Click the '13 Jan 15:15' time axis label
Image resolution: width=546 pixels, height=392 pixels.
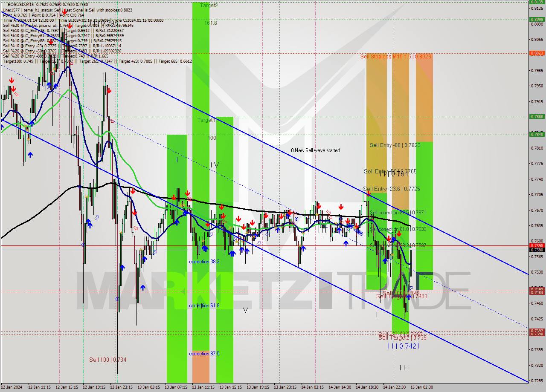tap(231, 388)
